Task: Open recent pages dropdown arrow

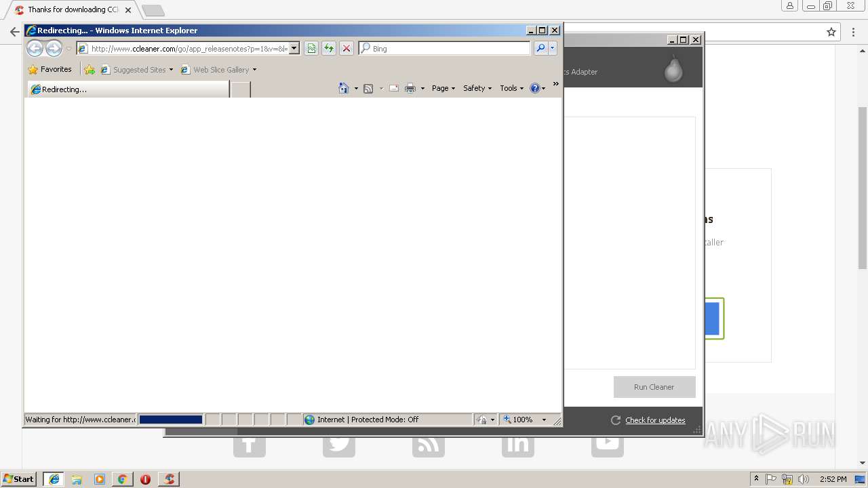Action: tap(68, 49)
